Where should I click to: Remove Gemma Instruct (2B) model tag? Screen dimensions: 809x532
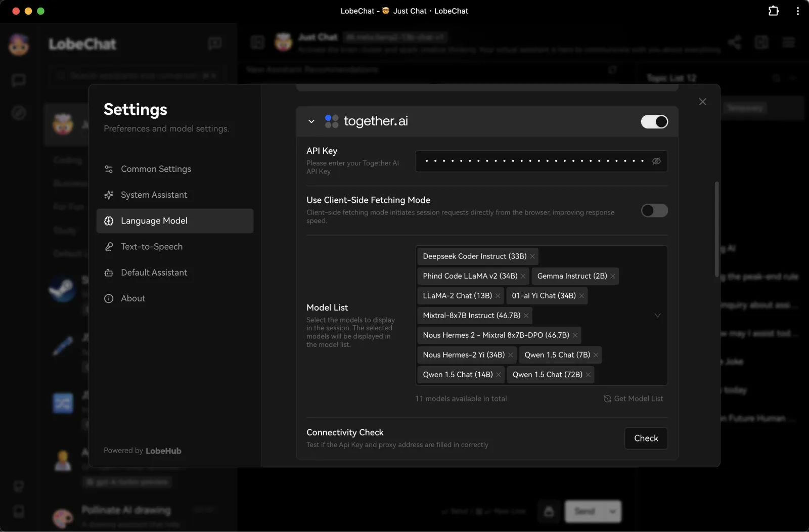[613, 276]
